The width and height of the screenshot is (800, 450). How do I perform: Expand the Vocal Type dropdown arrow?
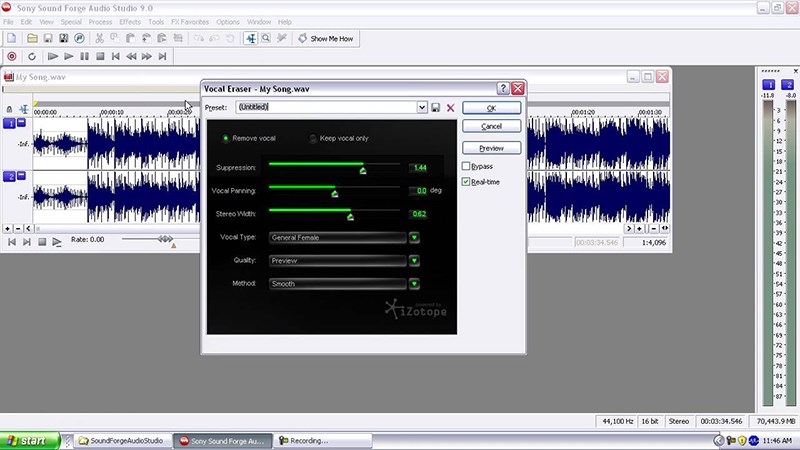(x=414, y=237)
